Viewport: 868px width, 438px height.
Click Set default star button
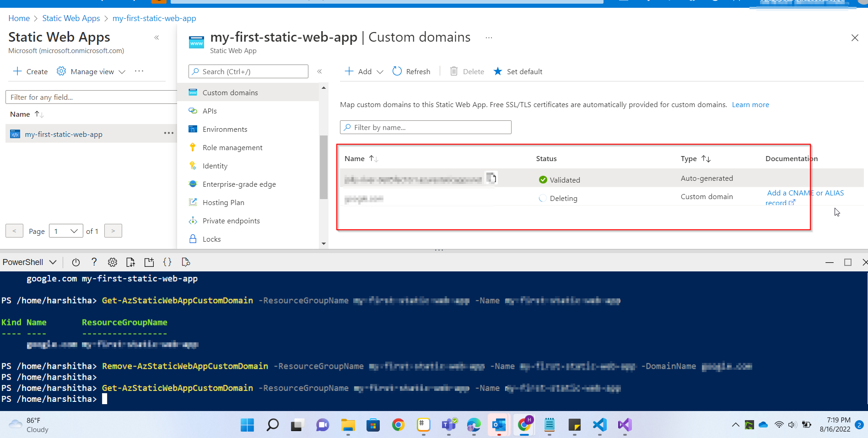pos(518,71)
